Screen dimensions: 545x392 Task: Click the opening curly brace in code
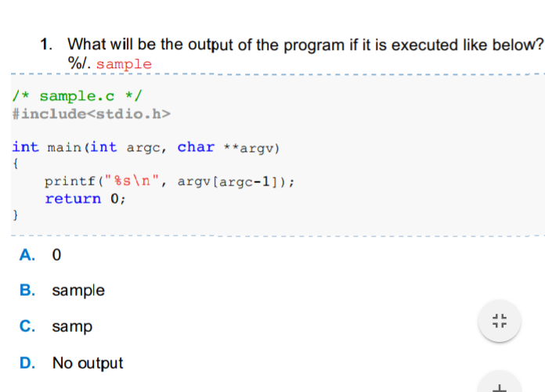[16, 164]
